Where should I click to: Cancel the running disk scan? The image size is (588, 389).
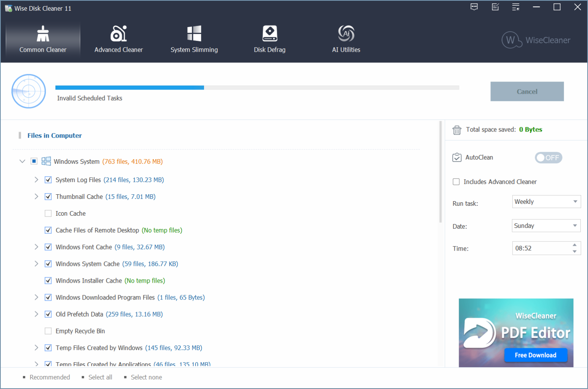[x=527, y=91]
